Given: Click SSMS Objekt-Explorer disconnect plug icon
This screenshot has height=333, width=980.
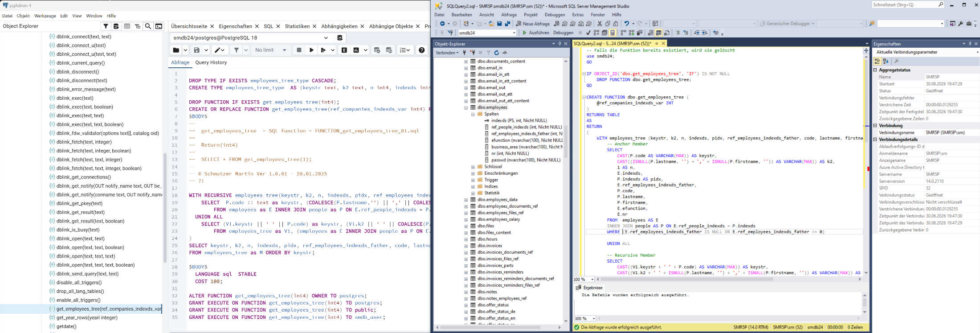Looking at the screenshot, I should tap(473, 53).
